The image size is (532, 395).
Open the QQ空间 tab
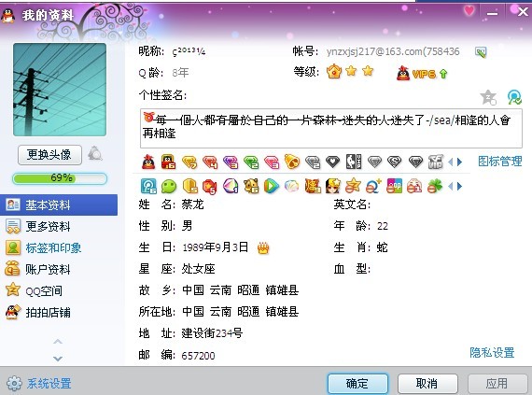pos(59,290)
